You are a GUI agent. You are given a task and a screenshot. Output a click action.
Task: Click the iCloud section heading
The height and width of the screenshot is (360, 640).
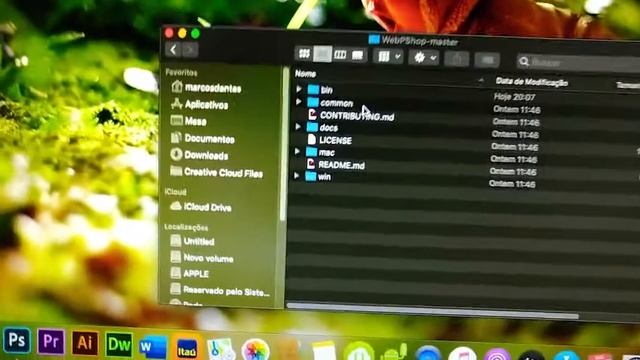point(176,192)
